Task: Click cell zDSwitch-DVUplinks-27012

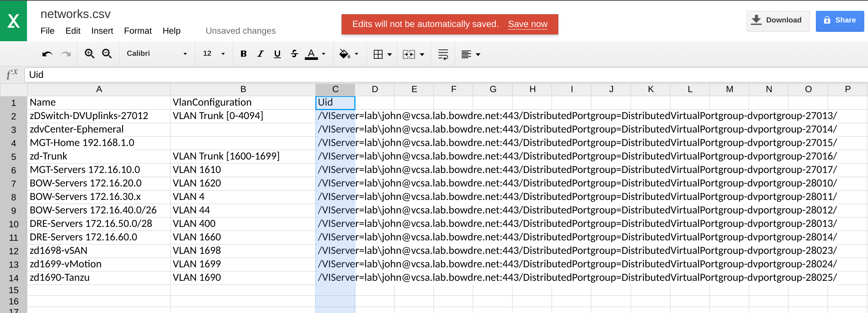Action: pos(99,116)
